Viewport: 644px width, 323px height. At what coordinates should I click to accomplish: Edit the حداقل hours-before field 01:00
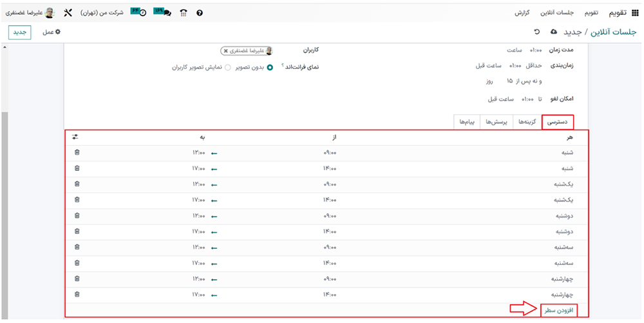coord(515,65)
